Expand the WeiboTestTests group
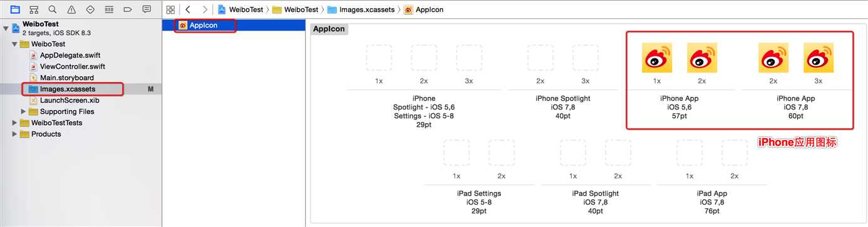This screenshot has width=868, height=227. (15, 123)
